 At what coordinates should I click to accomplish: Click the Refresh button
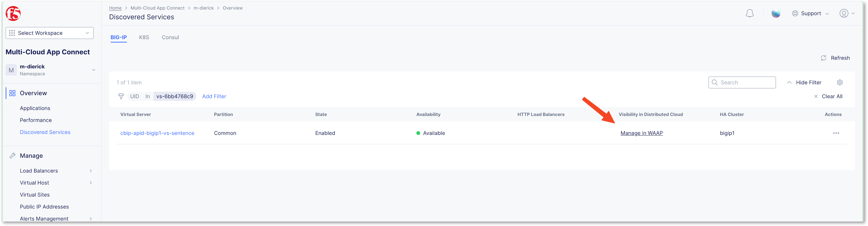point(835,58)
